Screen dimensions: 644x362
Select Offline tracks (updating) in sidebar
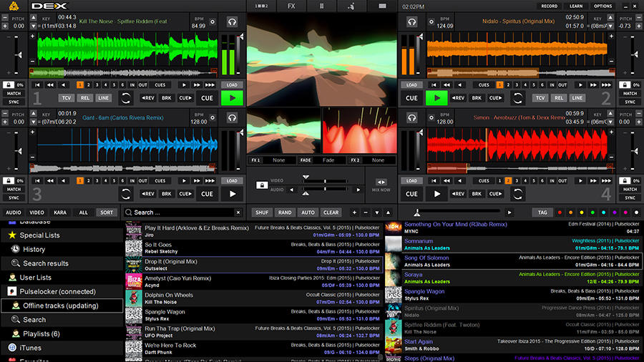62,305
